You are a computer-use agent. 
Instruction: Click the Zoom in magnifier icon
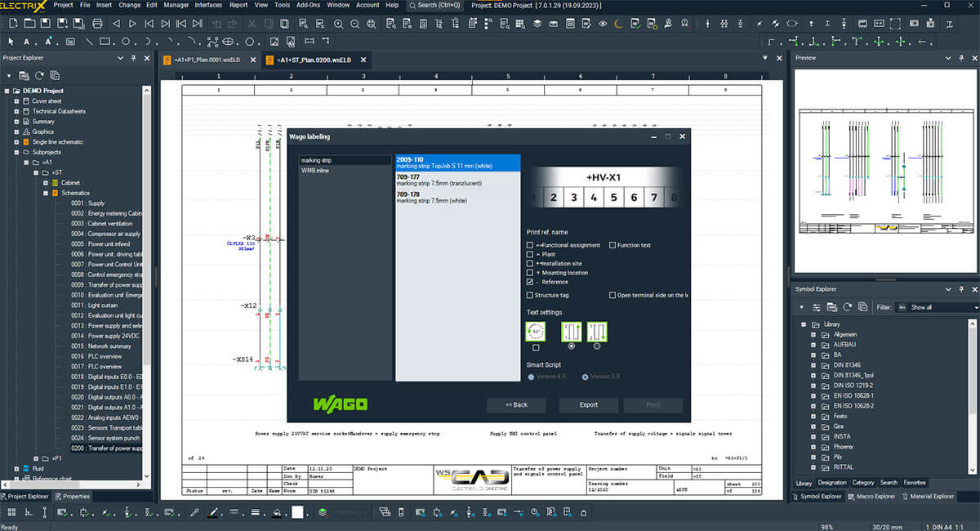339,24
